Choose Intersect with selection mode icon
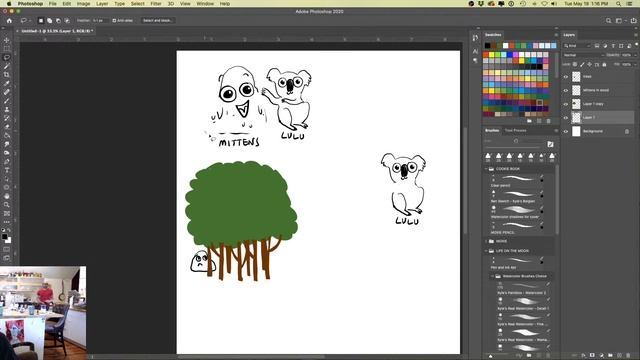Image resolution: width=640 pixels, height=360 pixels. (x=67, y=20)
